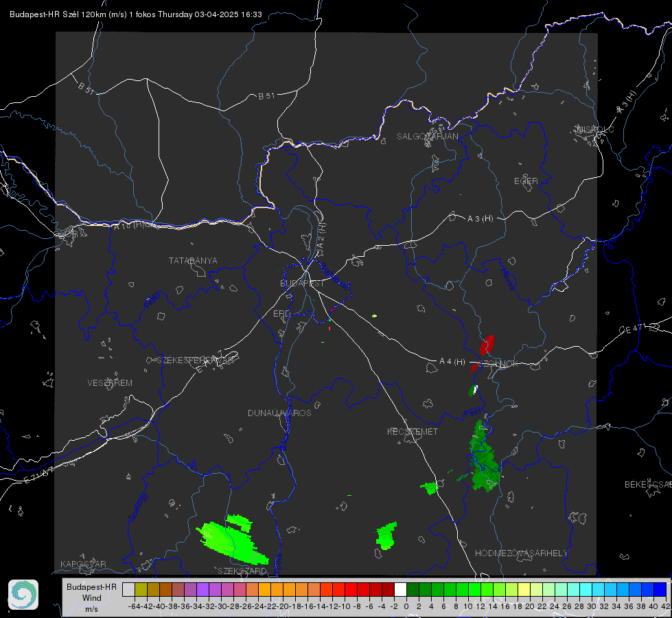Click the ERD town label

[281, 314]
